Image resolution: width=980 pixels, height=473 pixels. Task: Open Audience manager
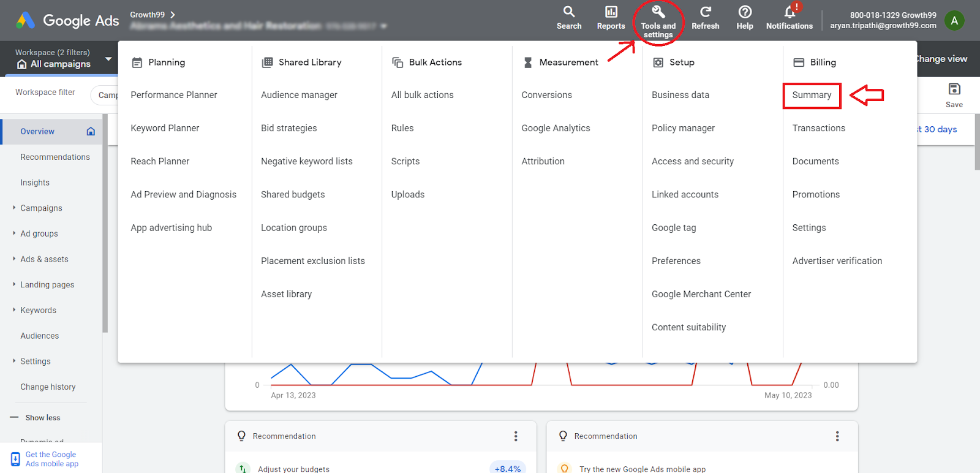click(x=299, y=95)
